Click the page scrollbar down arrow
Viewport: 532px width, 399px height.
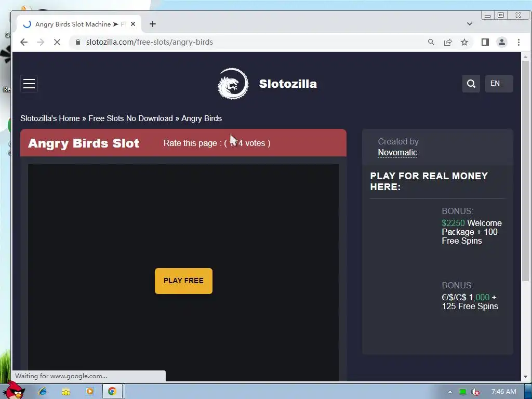tap(525, 377)
